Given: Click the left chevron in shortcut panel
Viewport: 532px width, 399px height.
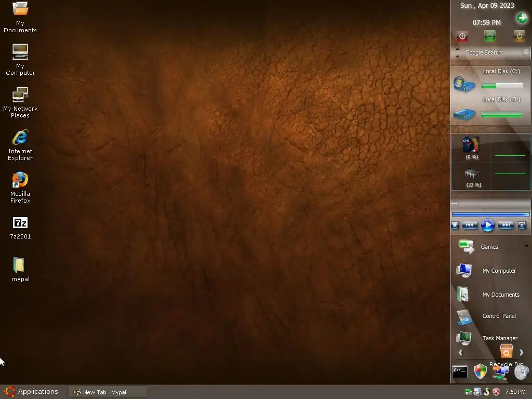Looking at the screenshot, I should pos(460,353).
